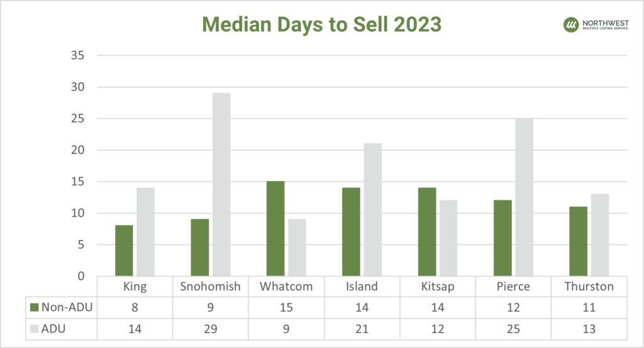Screen dimensions: 644x348
Task: Click the King column header in table
Action: point(136,286)
